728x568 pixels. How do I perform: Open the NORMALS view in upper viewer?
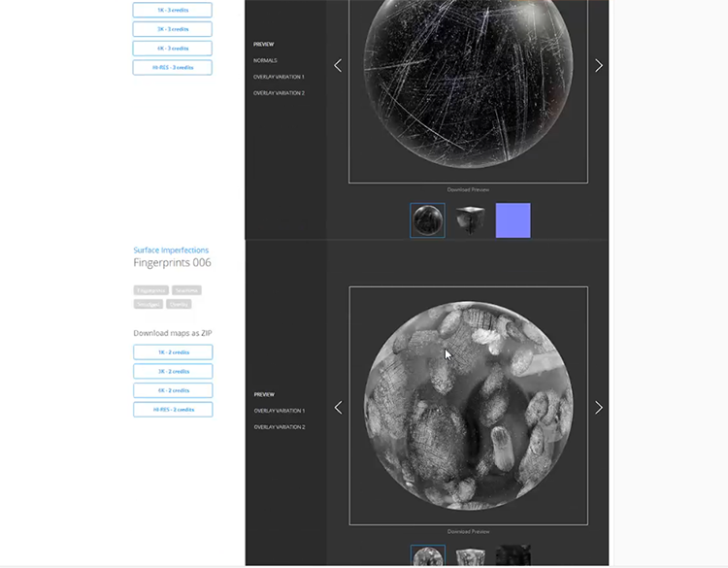tap(265, 60)
